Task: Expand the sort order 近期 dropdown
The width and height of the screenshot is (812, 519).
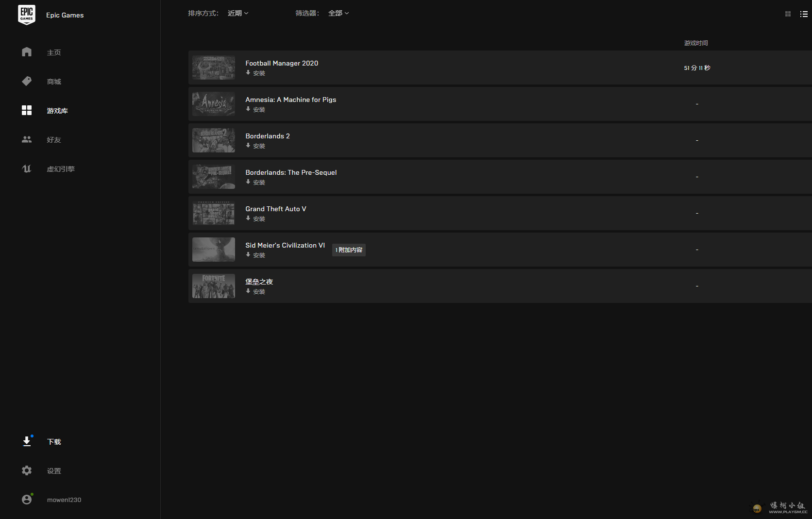Action: tap(238, 13)
